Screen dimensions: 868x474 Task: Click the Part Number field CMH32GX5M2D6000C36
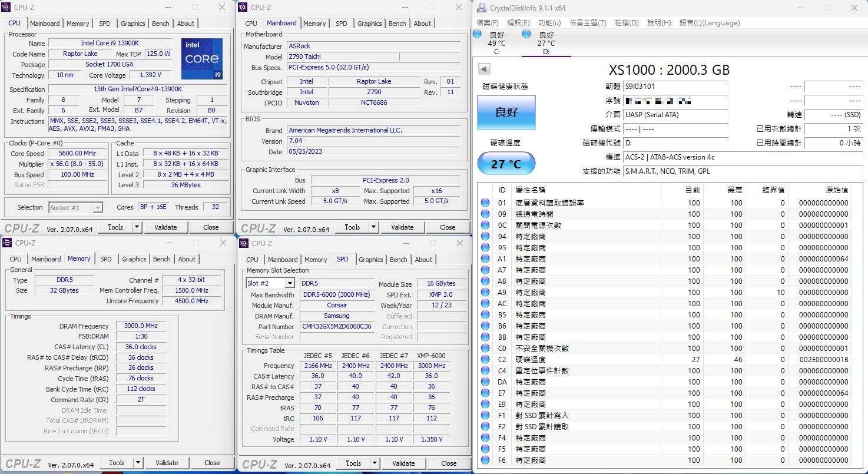pos(337,326)
